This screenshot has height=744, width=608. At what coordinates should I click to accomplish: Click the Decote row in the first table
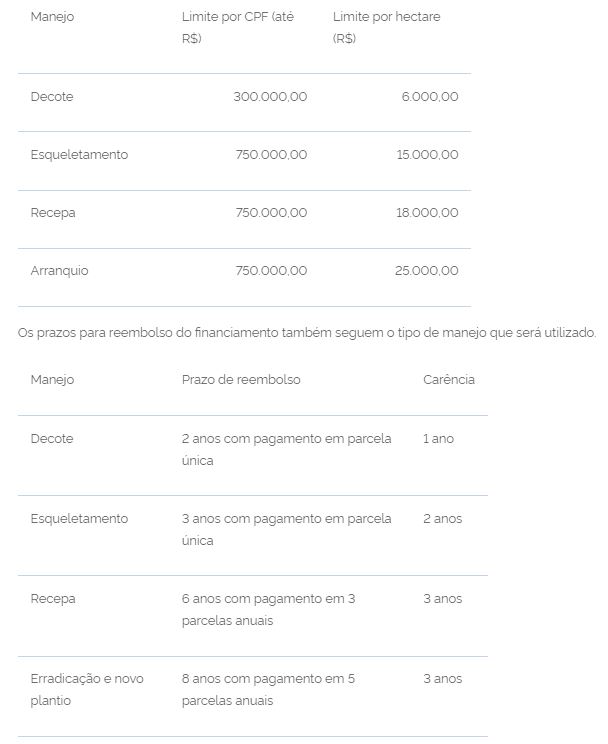coord(52,97)
